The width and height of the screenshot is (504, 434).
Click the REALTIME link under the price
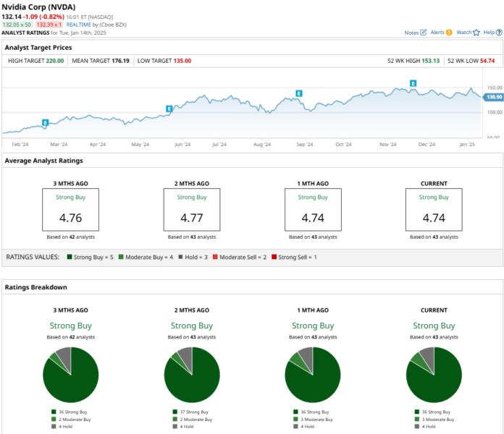click(79, 25)
